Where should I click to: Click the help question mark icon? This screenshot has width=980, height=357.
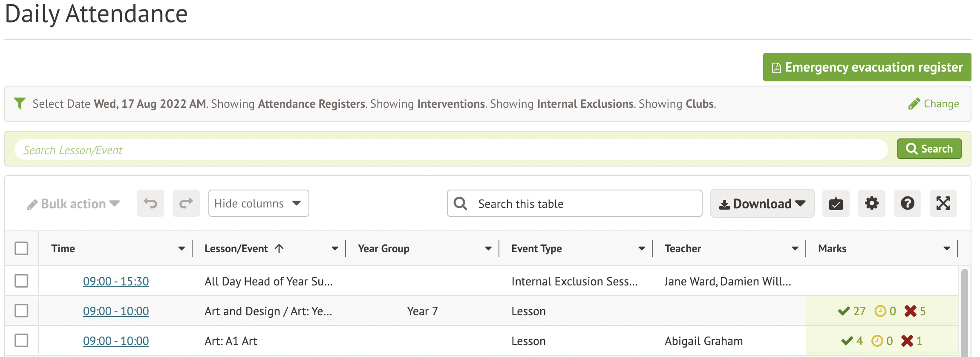click(x=907, y=203)
